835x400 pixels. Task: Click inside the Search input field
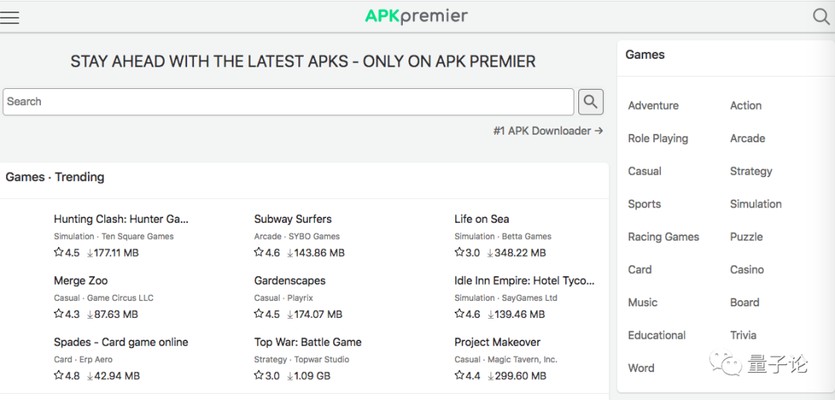[288, 101]
